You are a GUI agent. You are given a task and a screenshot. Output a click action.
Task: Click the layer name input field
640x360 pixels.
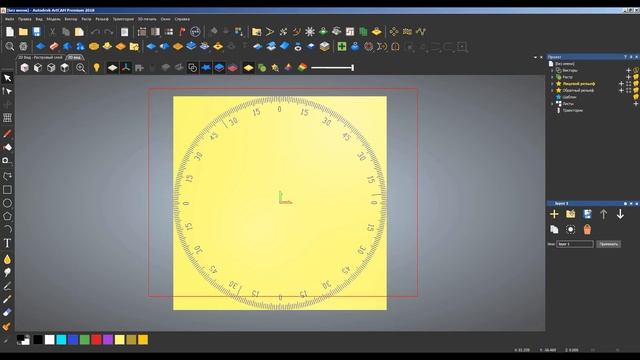point(575,244)
